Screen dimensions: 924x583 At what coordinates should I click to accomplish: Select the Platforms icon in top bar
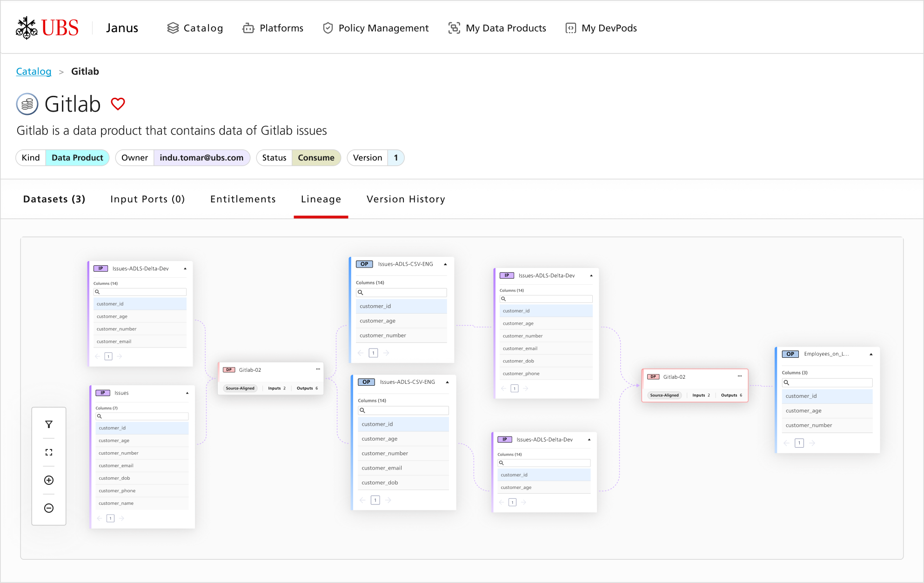(x=248, y=28)
